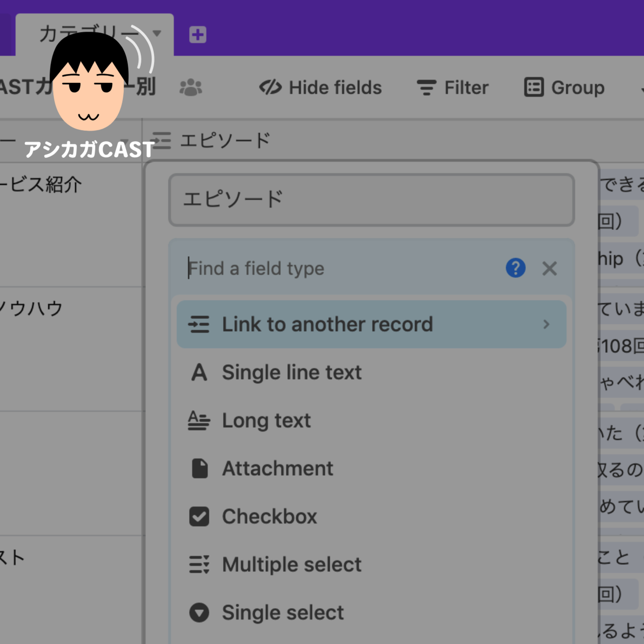Select the Checkbox field type
The image size is (644, 644).
[269, 516]
